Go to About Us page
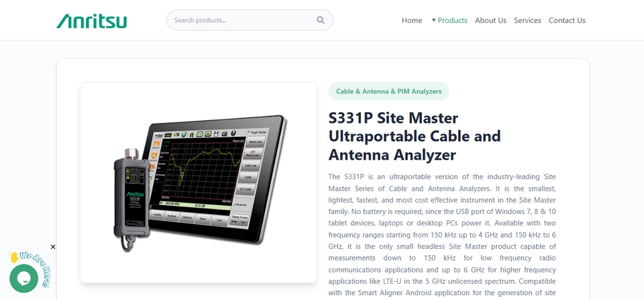Image resolution: width=644 pixels, height=300 pixels. 490,20
